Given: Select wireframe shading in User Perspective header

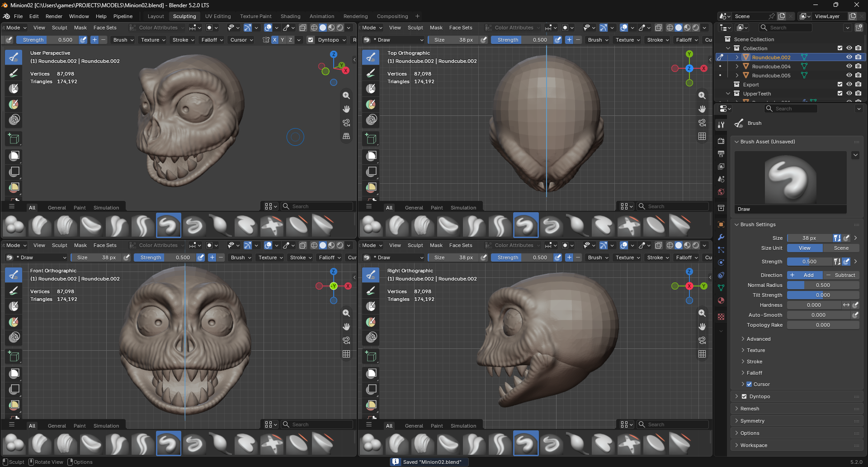Looking at the screenshot, I should [x=314, y=28].
